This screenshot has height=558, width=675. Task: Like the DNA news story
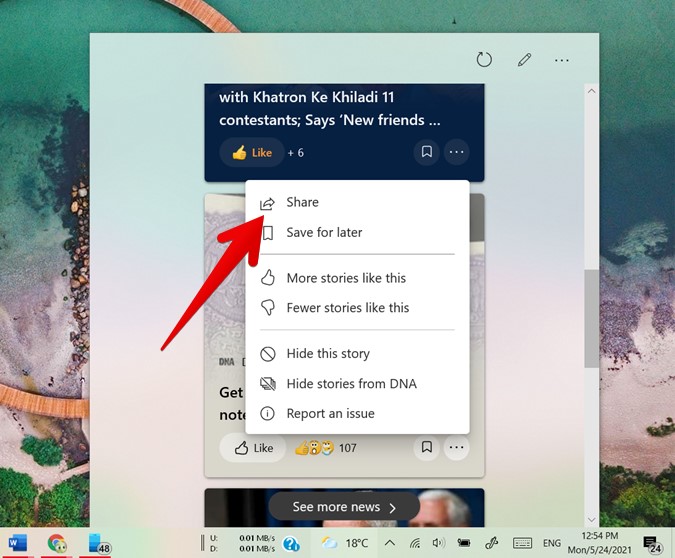[x=253, y=448]
